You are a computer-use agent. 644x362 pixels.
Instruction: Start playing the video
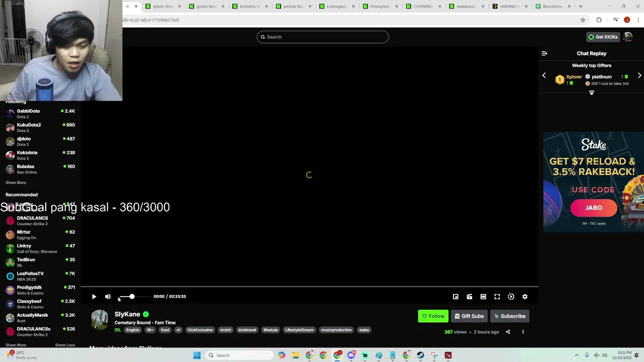[94, 297]
